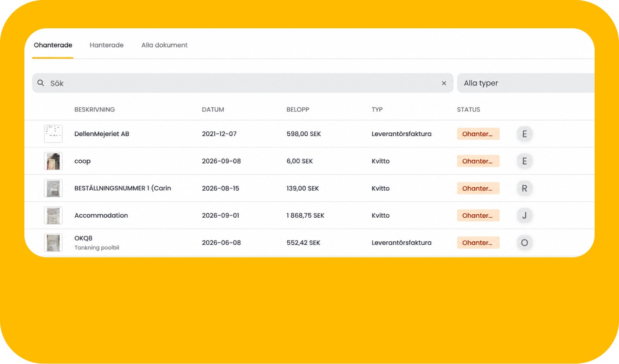619x364 pixels.
Task: Click the O avatar on the OKQ8 row
Action: [525, 243]
